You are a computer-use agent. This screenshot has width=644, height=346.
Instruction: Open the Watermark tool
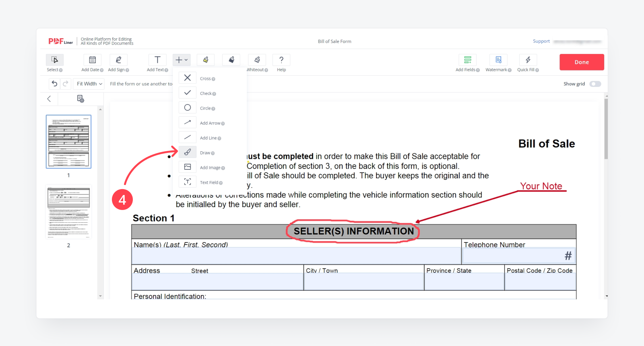(x=498, y=60)
